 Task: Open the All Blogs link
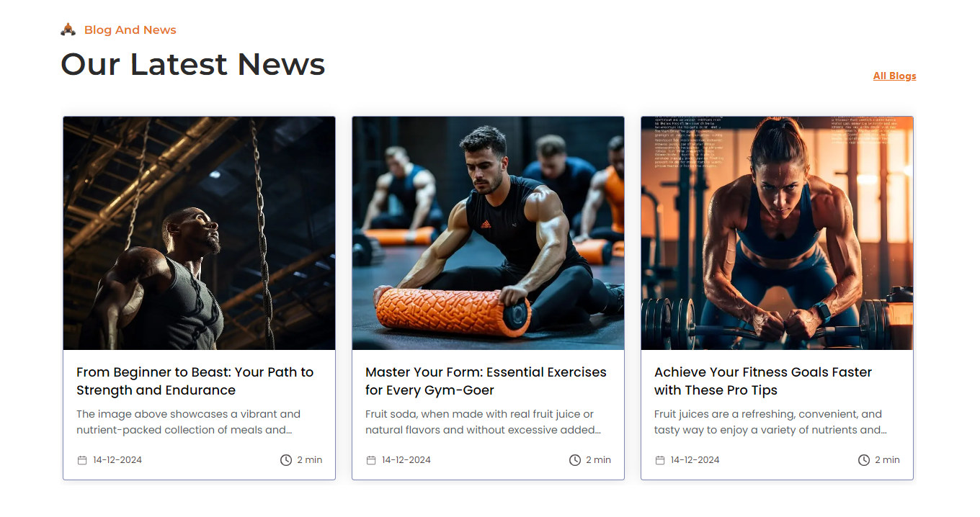(895, 76)
